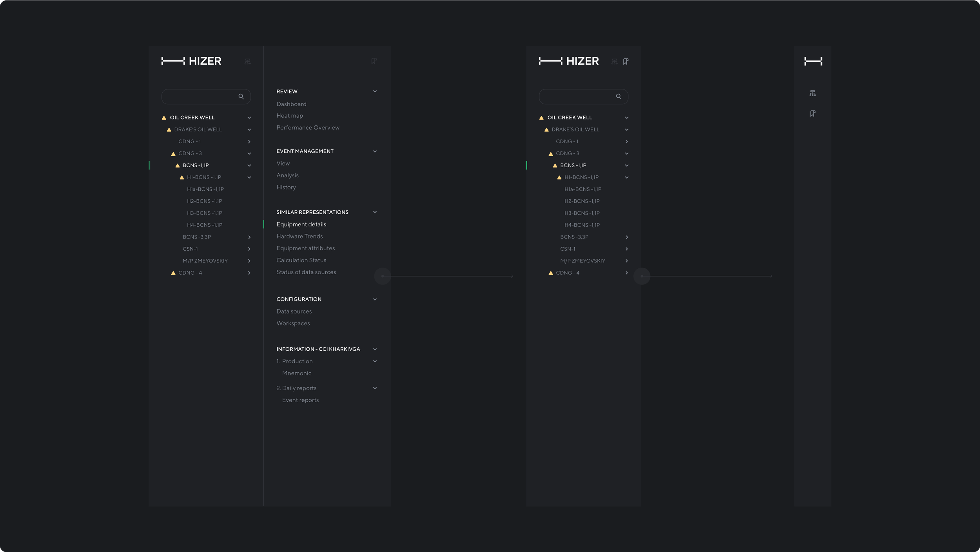Click the HIZER logo in the narrow sidebar
Screen dimensions: 980x552
click(813, 61)
